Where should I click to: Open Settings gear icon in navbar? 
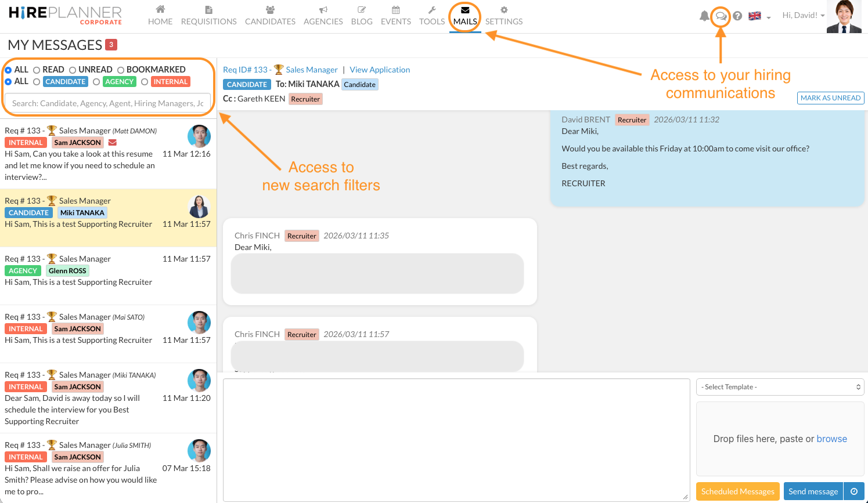[x=504, y=9]
